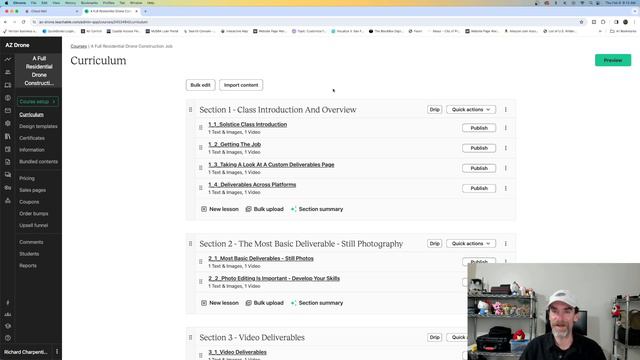Open the three-dot menu for lesson 1.4
640x360 pixels.
(506, 188)
